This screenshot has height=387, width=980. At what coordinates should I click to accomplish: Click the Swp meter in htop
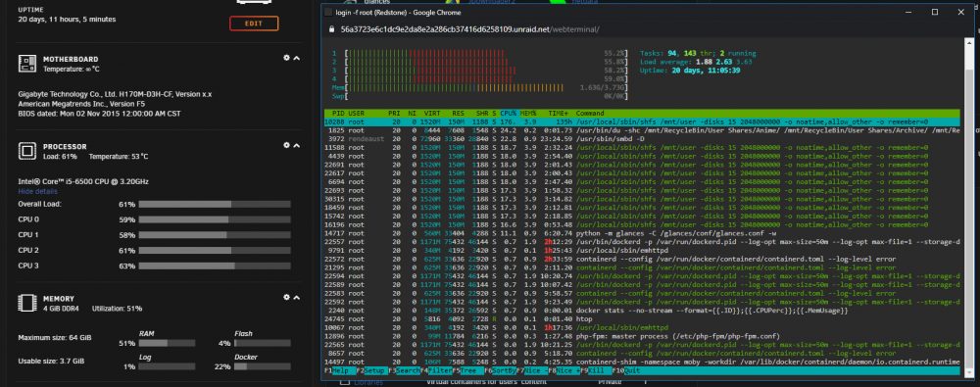point(479,96)
